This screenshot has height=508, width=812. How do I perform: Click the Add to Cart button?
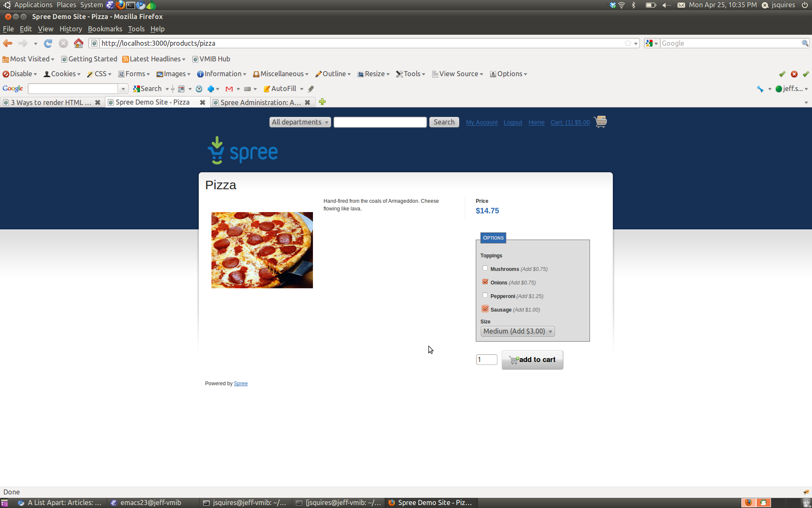tap(532, 359)
